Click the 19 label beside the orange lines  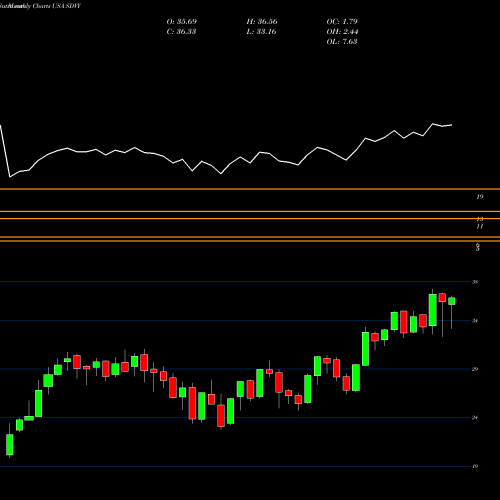[480, 197]
